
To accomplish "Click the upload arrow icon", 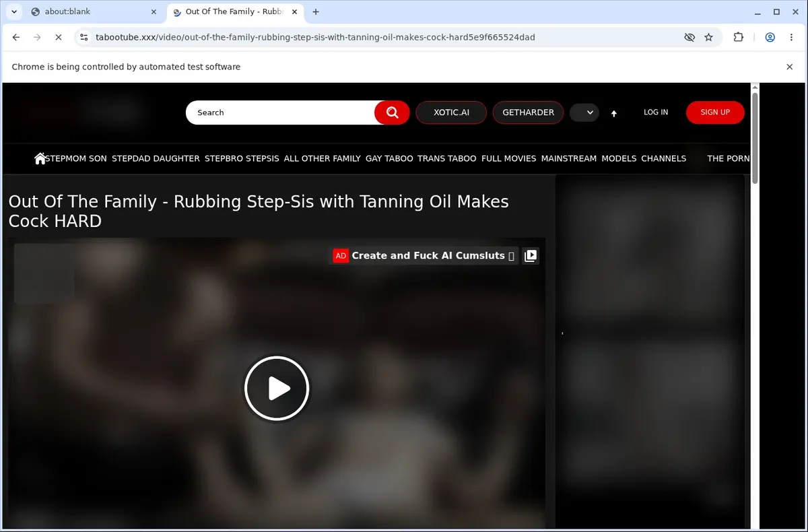I will 613,114.
